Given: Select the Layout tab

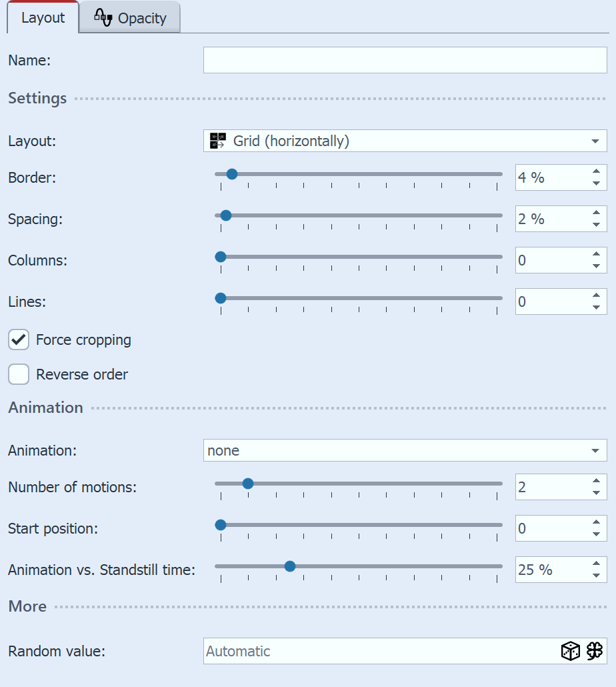Looking at the screenshot, I should (43, 17).
